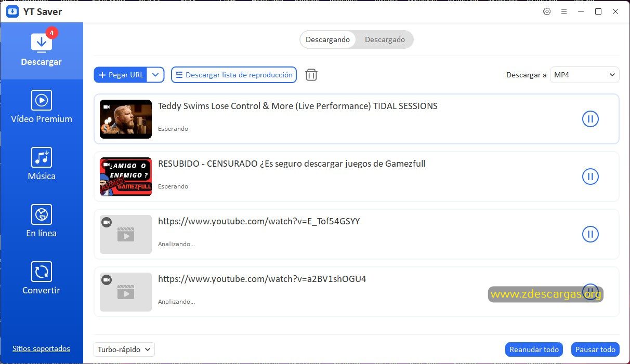
Task: Open the Descargar section in sidebar
Action: tap(42, 50)
